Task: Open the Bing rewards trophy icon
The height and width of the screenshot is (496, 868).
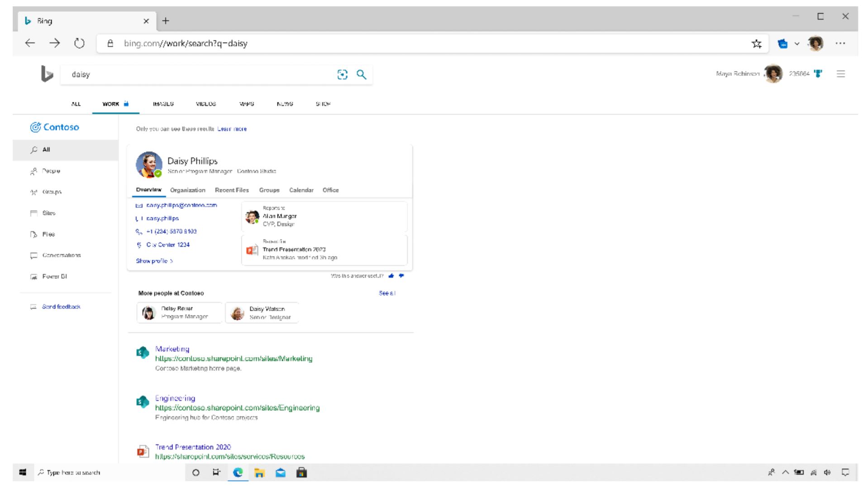Action: (818, 74)
